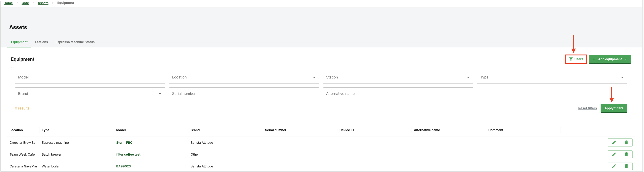The image size is (644, 172).
Task: Open the Storm FRC model link
Action: (x=124, y=143)
